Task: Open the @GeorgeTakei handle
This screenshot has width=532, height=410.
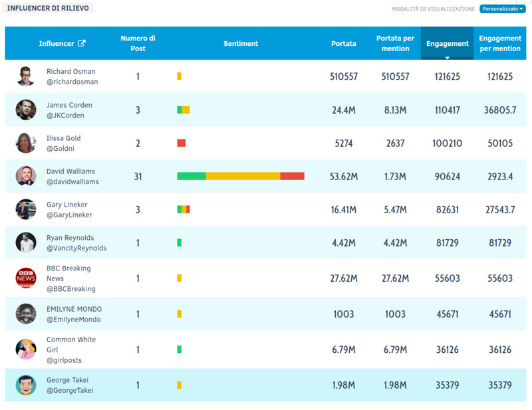Action: (70, 390)
